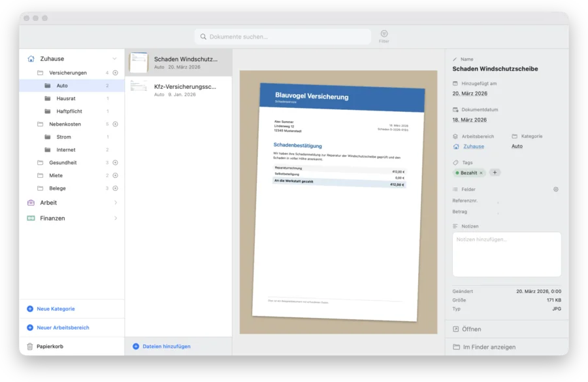Select the Miete category
Image resolution: width=588 pixels, height=382 pixels.
(72, 175)
